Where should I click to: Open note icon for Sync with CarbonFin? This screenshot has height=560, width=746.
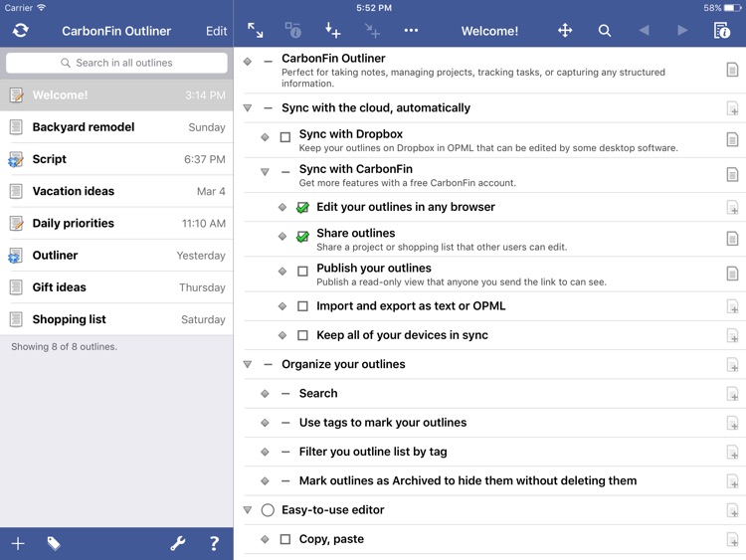pyautogui.click(x=732, y=175)
